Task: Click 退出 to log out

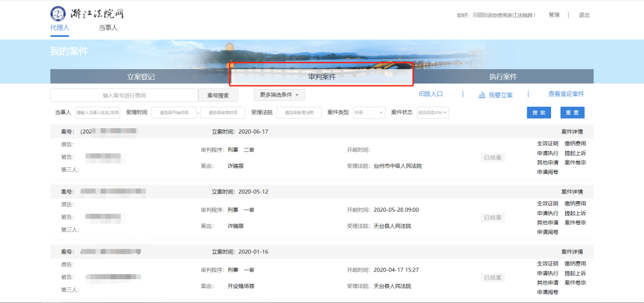Action: (x=584, y=15)
